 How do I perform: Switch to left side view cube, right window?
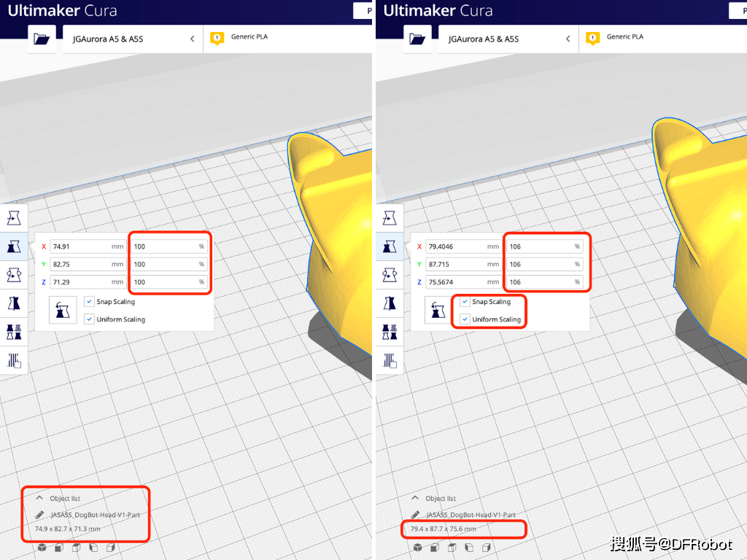click(469, 548)
